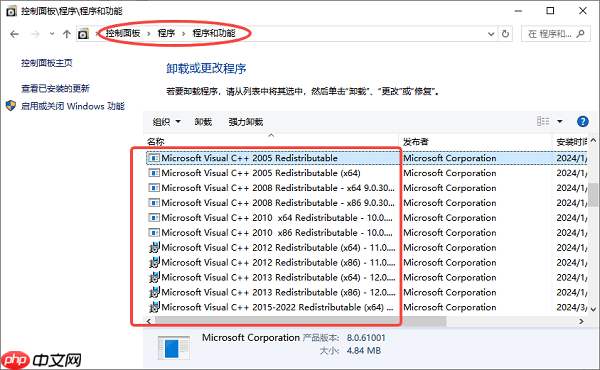The image size is (600, 370).
Task: Select Visual C++ 2013 Redistributable (x64) entry
Action: 272,277
